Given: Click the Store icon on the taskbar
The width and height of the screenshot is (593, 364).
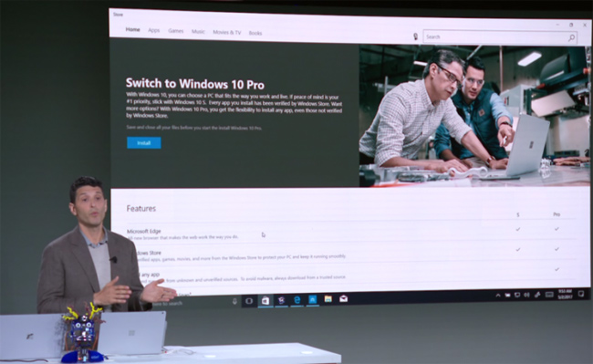Looking at the screenshot, I should tap(265, 300).
